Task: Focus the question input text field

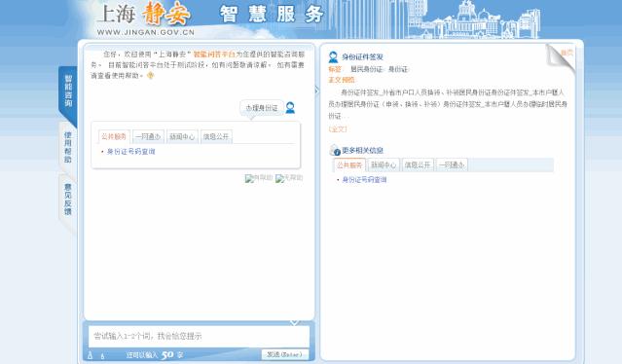Action: pos(199,336)
